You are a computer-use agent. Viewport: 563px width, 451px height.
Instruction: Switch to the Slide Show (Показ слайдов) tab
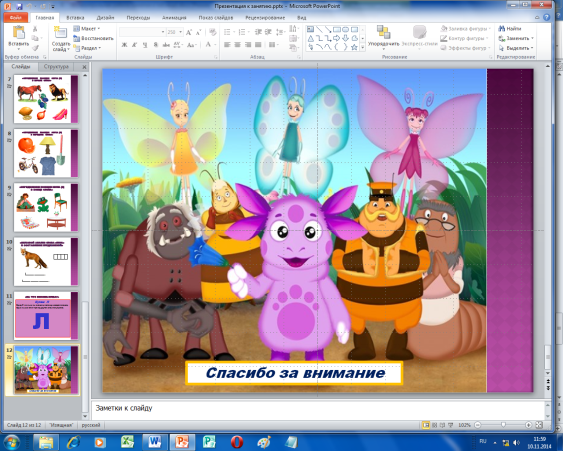pyautogui.click(x=216, y=18)
